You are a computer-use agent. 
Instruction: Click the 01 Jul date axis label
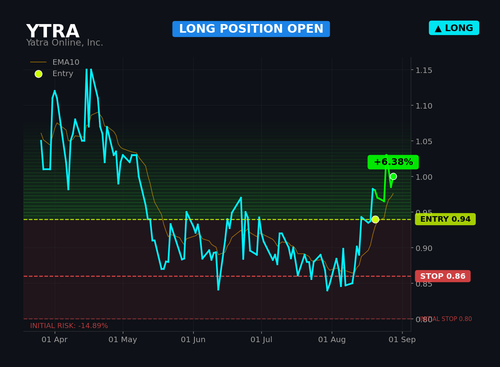point(261,340)
